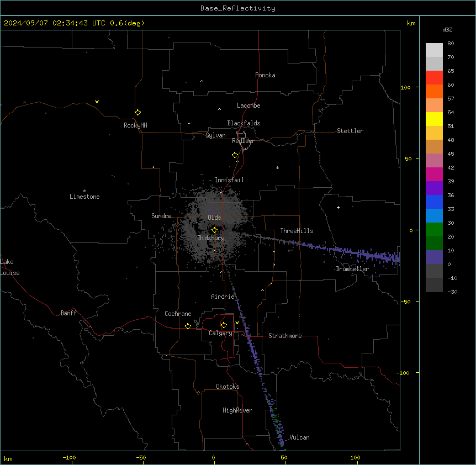Click the yellow diamond marker south of RedDeer

(x=235, y=155)
